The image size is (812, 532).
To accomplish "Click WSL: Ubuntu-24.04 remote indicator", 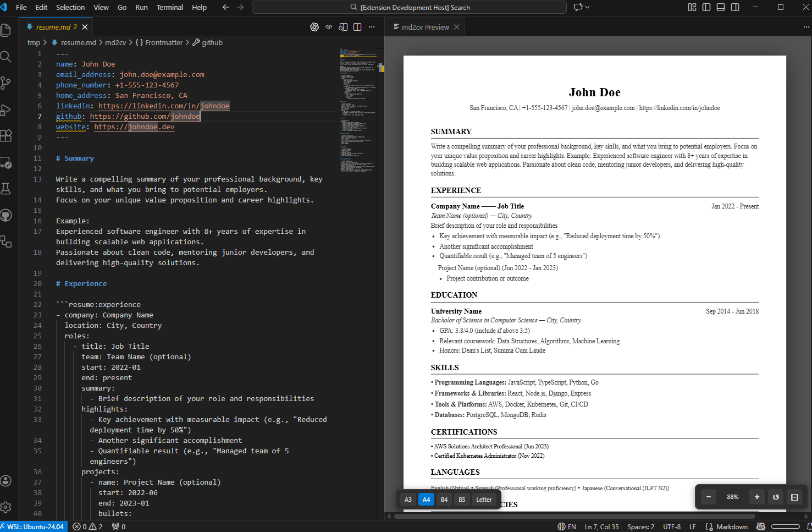I will 34,526.
